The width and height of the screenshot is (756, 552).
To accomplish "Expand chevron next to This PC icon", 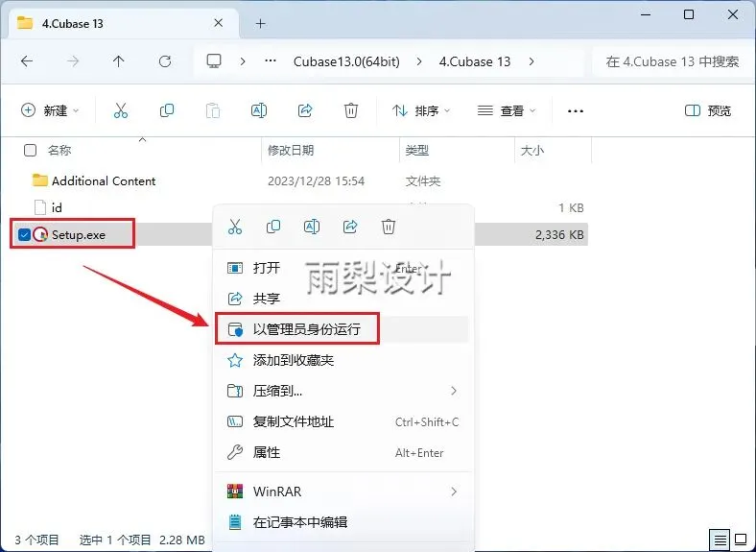I will pos(243,61).
